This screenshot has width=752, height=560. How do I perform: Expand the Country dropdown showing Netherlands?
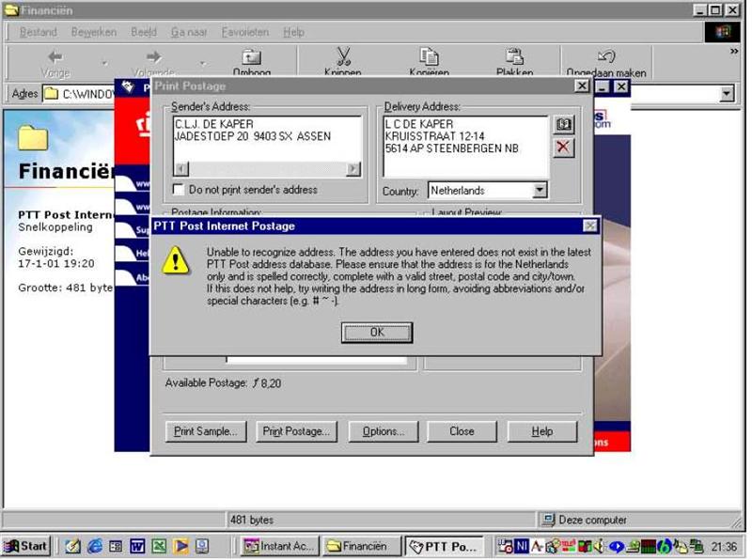click(x=540, y=191)
